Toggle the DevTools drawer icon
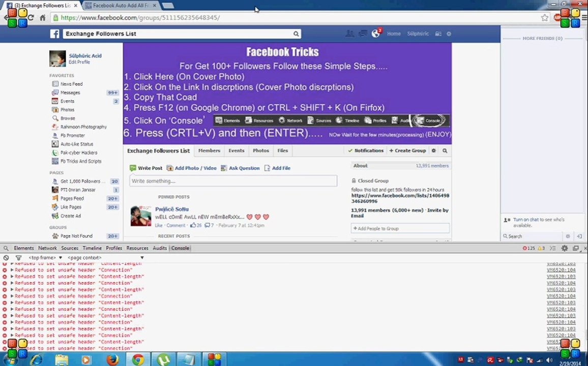This screenshot has width=588, height=366. (x=553, y=248)
